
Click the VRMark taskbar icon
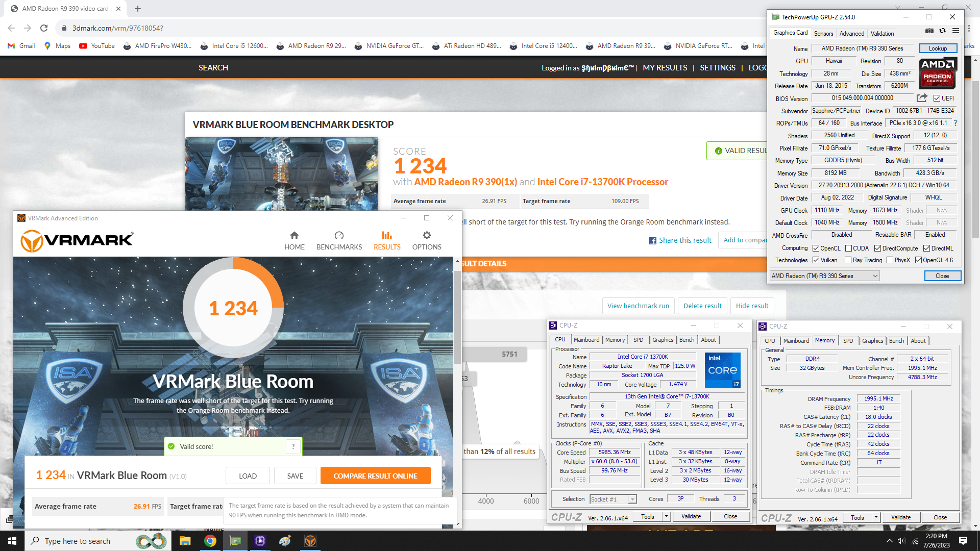click(x=310, y=541)
